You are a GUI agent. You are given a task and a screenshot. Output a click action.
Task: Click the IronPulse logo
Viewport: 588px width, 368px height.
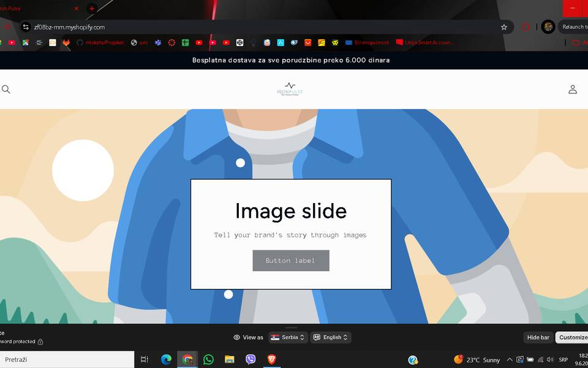pyautogui.click(x=290, y=90)
